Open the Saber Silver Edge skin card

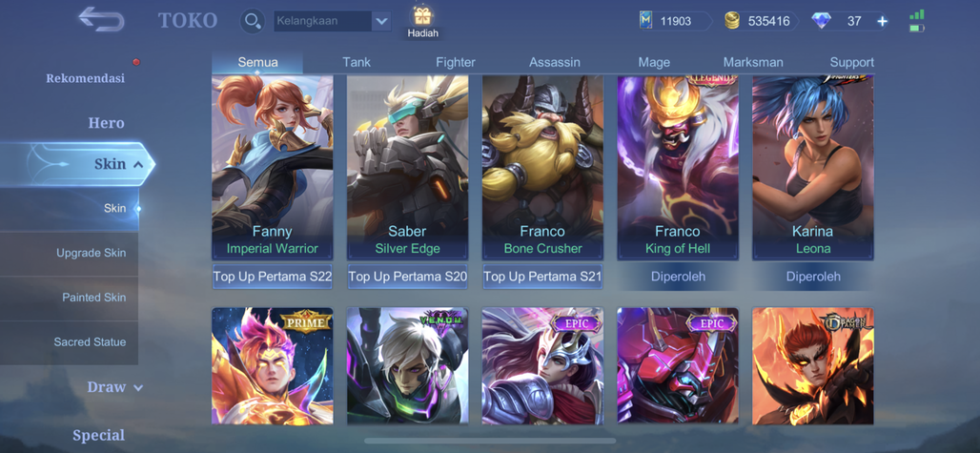(x=407, y=168)
